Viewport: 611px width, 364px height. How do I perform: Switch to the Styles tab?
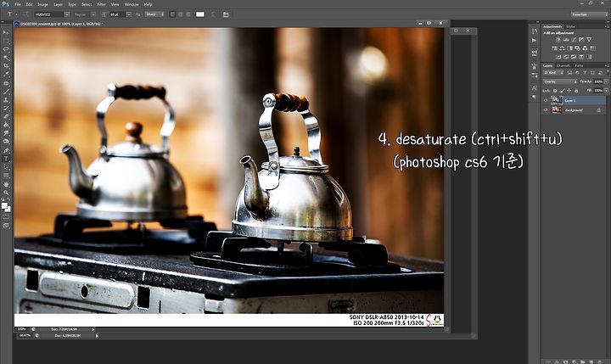point(570,26)
